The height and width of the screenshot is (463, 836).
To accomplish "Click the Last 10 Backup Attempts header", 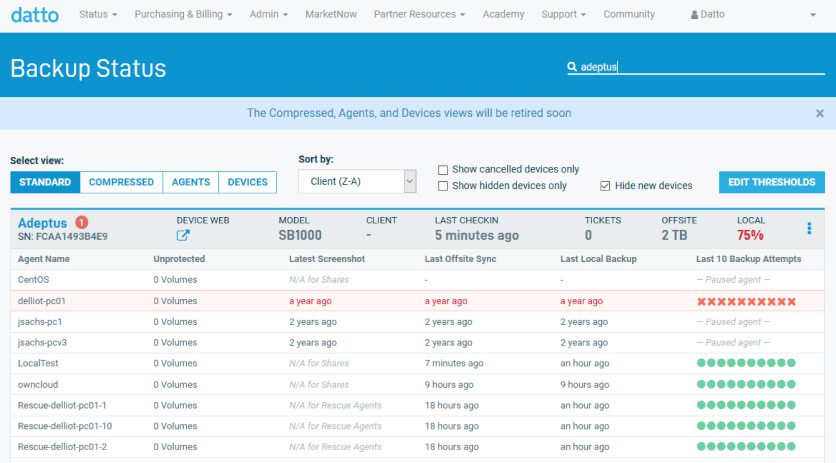I will [749, 259].
